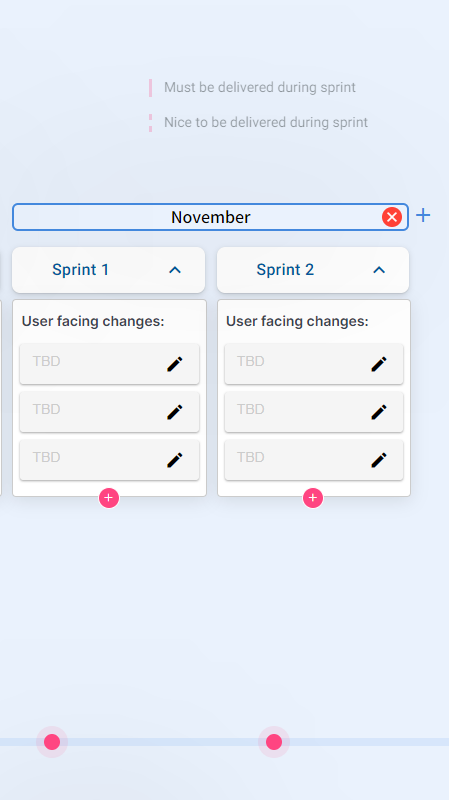Image resolution: width=449 pixels, height=800 pixels.
Task: Add a new month with blue plus
Action: pos(423,215)
